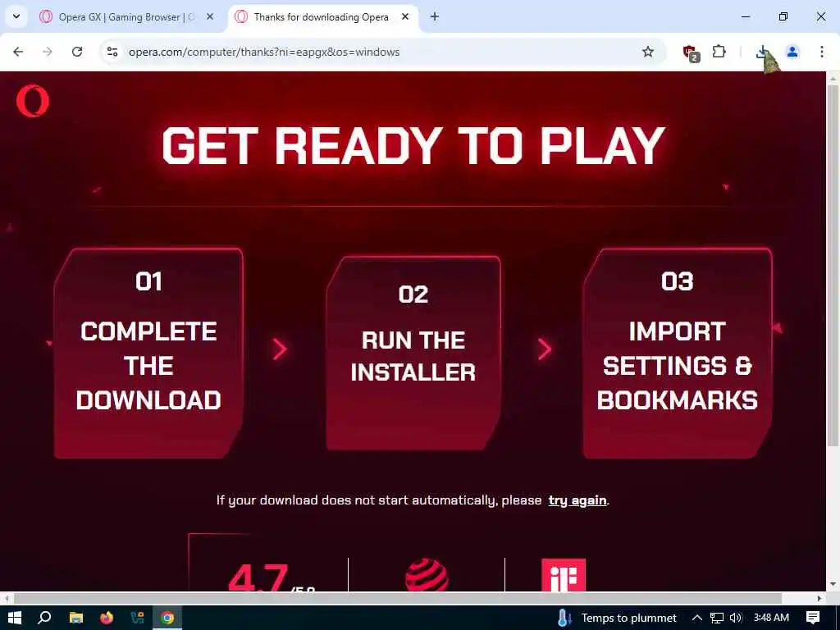Image resolution: width=840 pixels, height=630 pixels.
Task: Open the Chrome profile menu
Action: tap(792, 52)
